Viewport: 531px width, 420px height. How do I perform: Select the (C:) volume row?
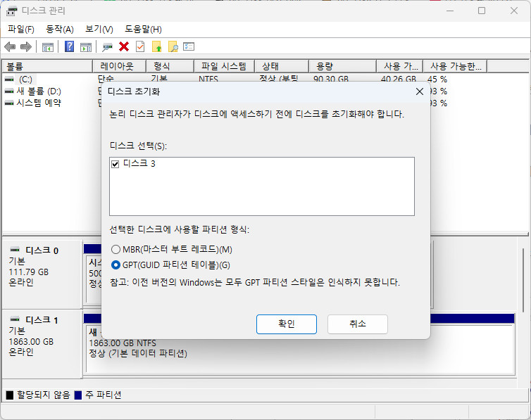point(26,79)
